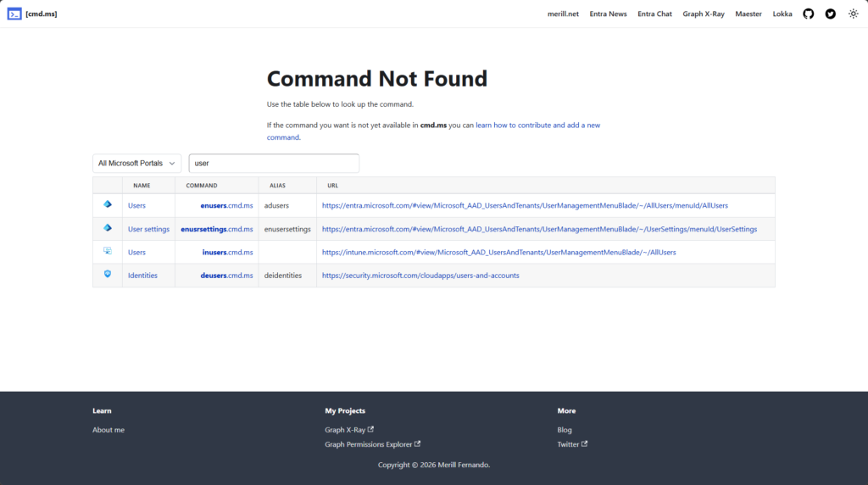
Task: Click the 'enusersettings' alias cell
Action: 287,229
